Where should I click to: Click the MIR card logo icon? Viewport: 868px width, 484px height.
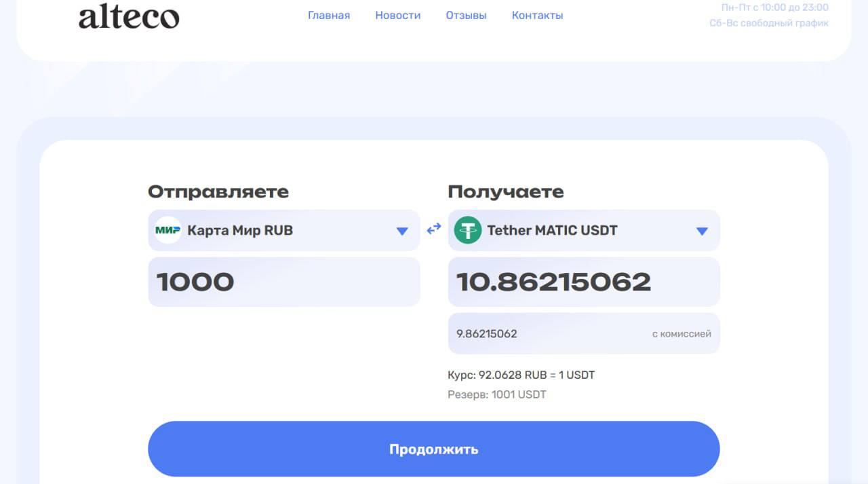[x=167, y=230]
